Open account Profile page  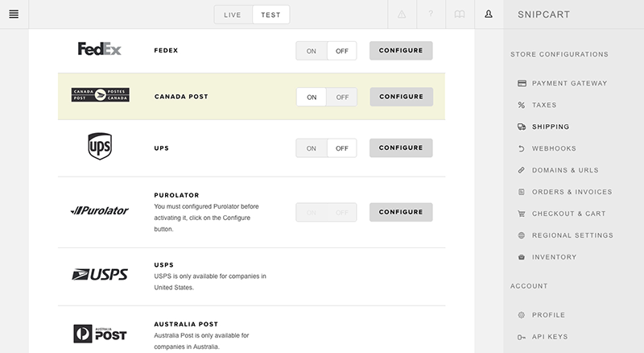pos(549,315)
